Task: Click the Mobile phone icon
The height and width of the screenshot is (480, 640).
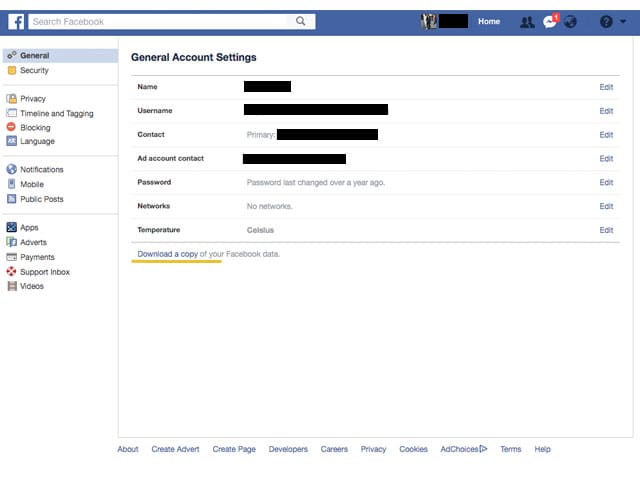Action: (x=11, y=184)
